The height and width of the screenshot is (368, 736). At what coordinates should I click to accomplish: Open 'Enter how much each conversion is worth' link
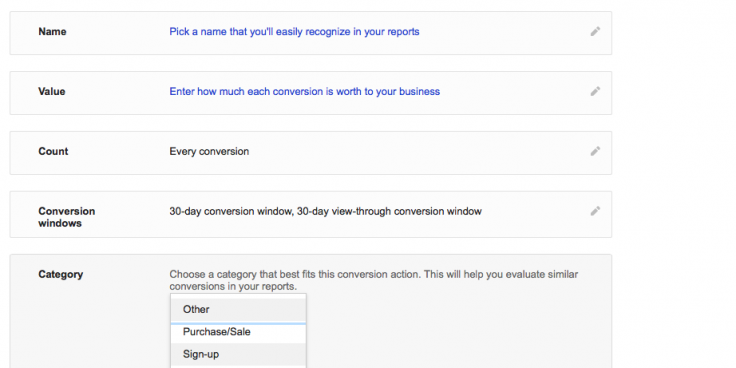coord(305,92)
